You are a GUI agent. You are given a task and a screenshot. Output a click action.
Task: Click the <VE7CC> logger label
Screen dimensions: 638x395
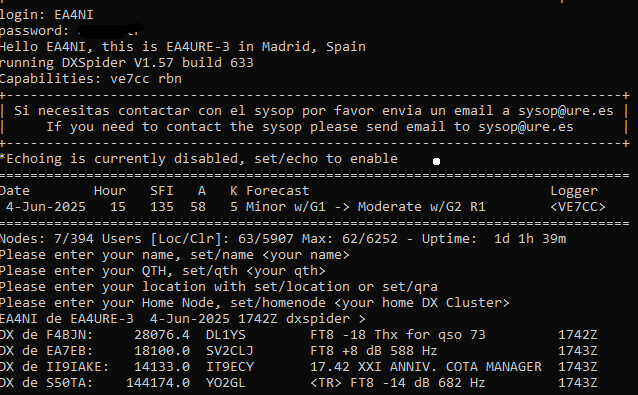[578, 207]
